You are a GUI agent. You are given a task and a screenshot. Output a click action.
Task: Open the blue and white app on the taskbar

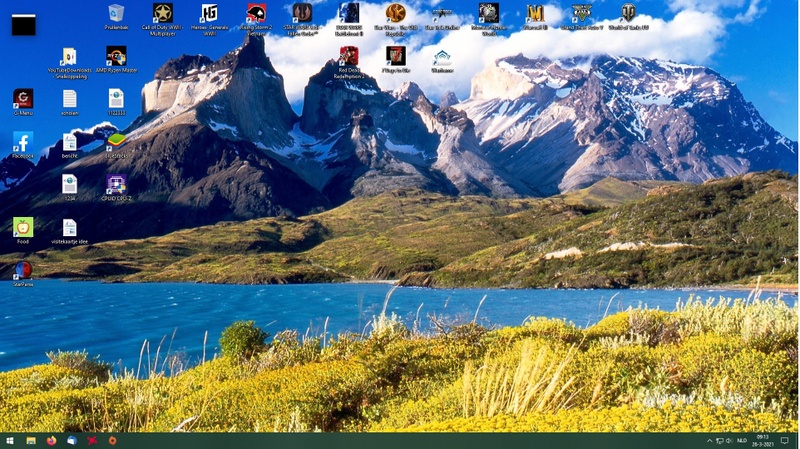(72, 440)
